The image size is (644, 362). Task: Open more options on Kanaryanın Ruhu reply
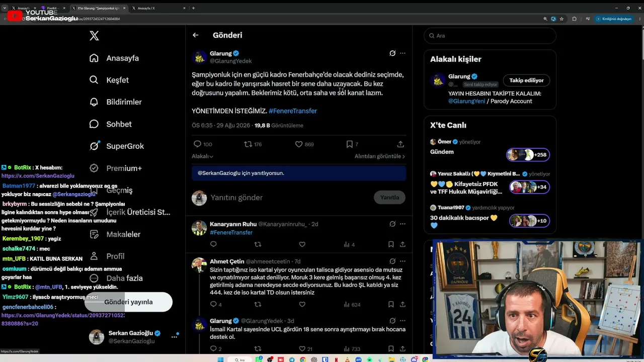click(403, 224)
